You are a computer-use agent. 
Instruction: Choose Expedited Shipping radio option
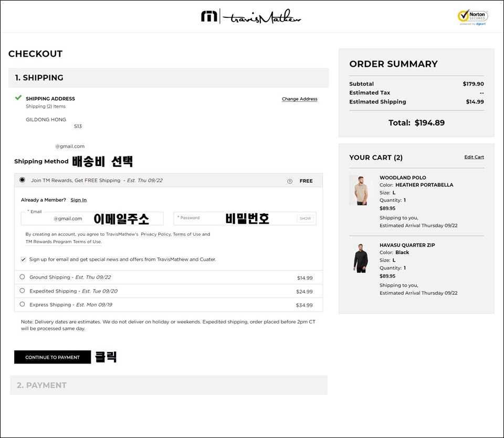(x=22, y=291)
